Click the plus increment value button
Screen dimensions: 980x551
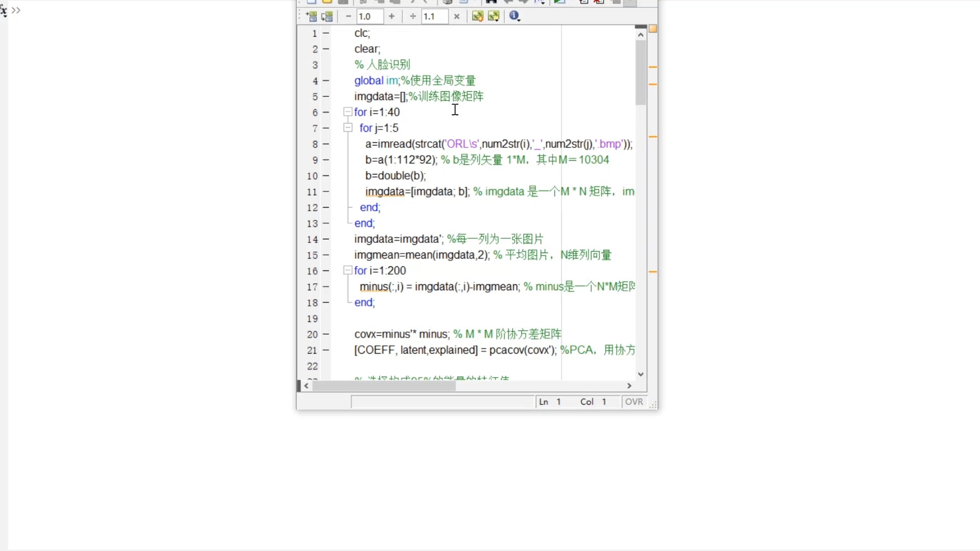(391, 16)
